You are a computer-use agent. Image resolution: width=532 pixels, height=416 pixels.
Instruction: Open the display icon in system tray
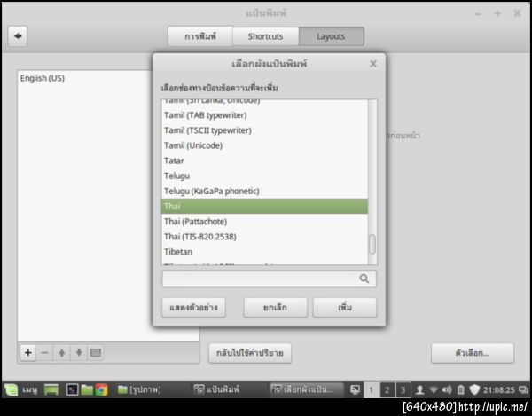(355, 389)
